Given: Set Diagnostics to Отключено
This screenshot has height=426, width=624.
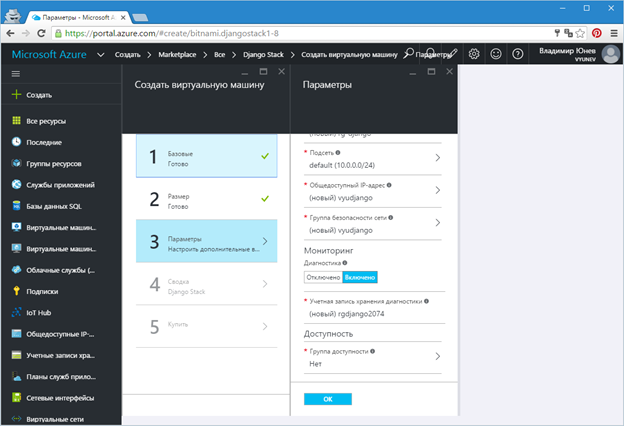Looking at the screenshot, I should [x=323, y=277].
